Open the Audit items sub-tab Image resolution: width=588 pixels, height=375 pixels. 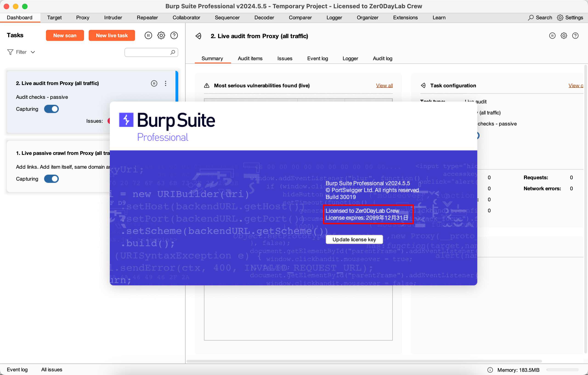250,58
